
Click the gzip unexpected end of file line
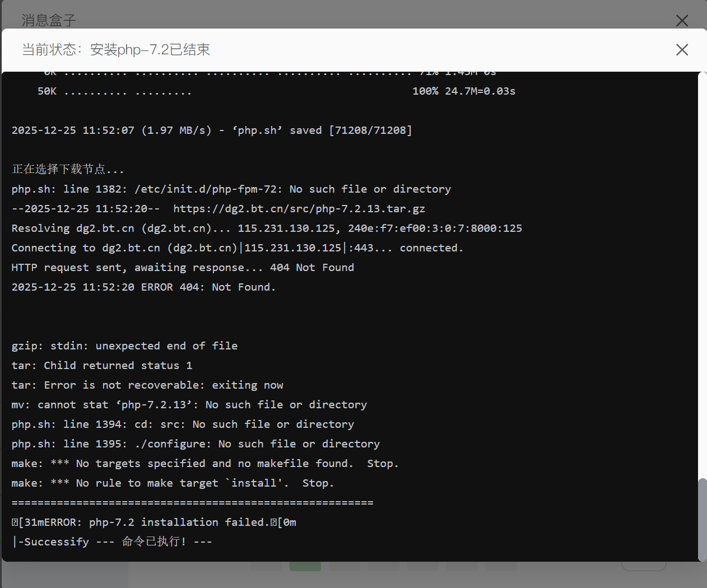[x=124, y=346]
